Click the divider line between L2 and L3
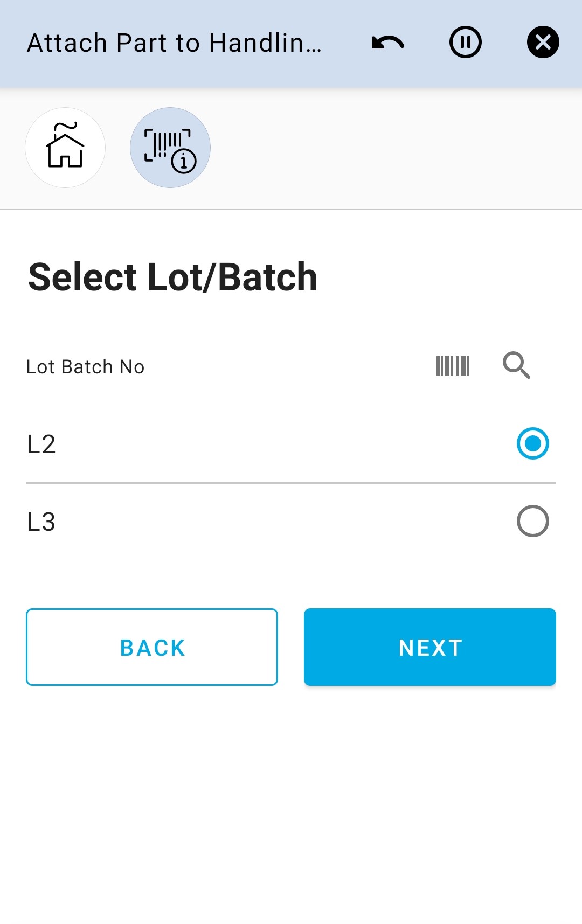Screen dimensions: 582x924 point(291,483)
